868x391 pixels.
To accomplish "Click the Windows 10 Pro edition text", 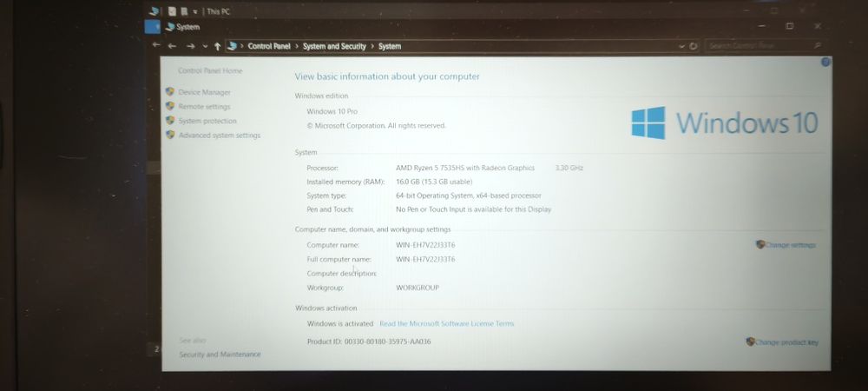I will pos(332,111).
